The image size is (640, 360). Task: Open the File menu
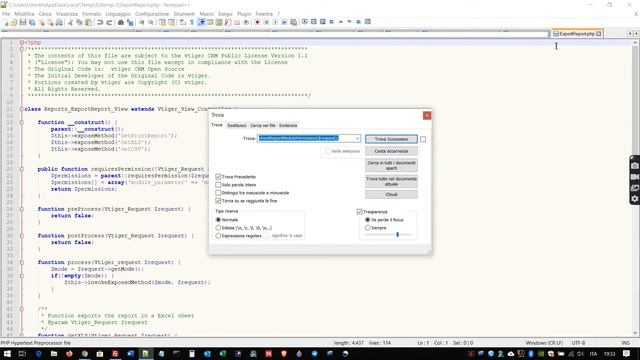(x=6, y=14)
